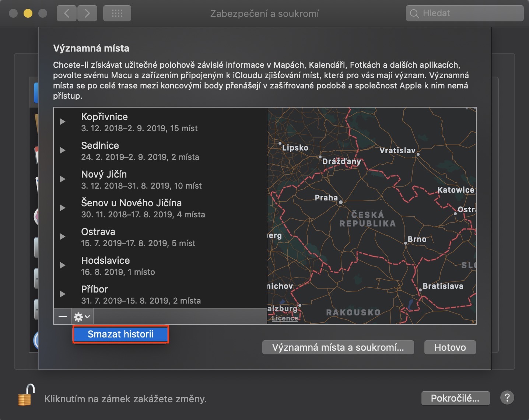Screen dimensions: 529x420
Task: Click the search magnifier icon
Action: tap(414, 14)
